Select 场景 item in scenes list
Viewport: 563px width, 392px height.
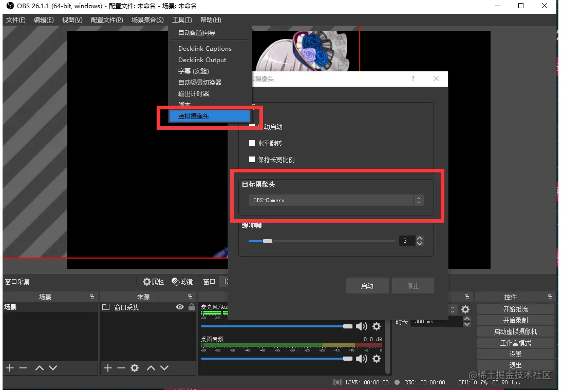click(x=50, y=307)
